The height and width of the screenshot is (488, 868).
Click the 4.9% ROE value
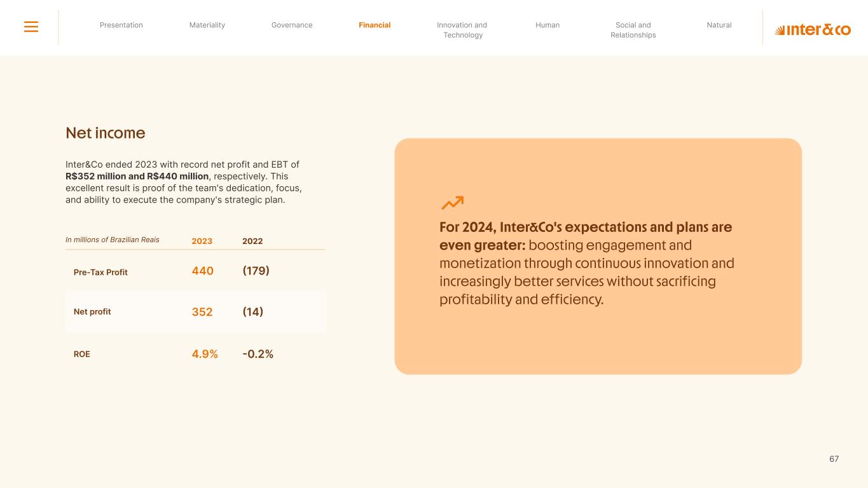click(205, 355)
